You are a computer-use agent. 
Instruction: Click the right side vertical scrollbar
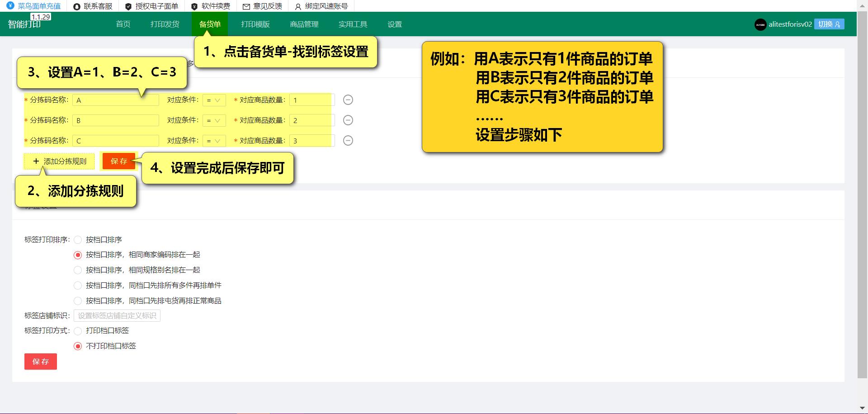[863, 204]
